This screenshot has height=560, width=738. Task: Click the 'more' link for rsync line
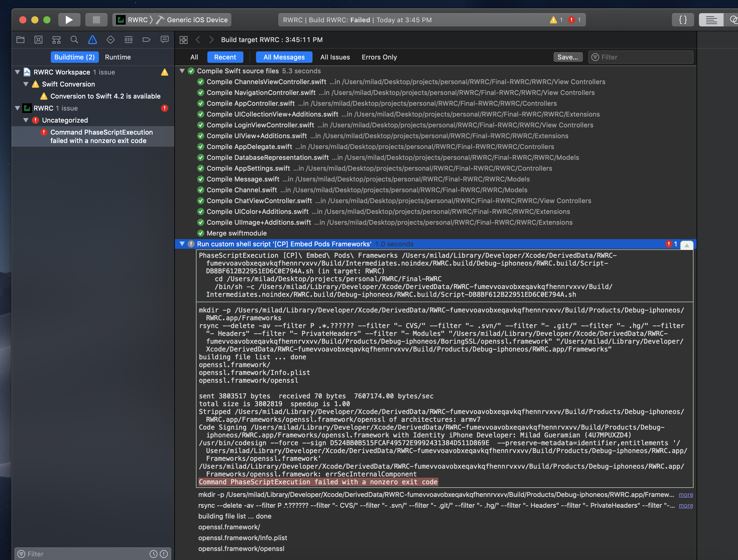(x=686, y=506)
